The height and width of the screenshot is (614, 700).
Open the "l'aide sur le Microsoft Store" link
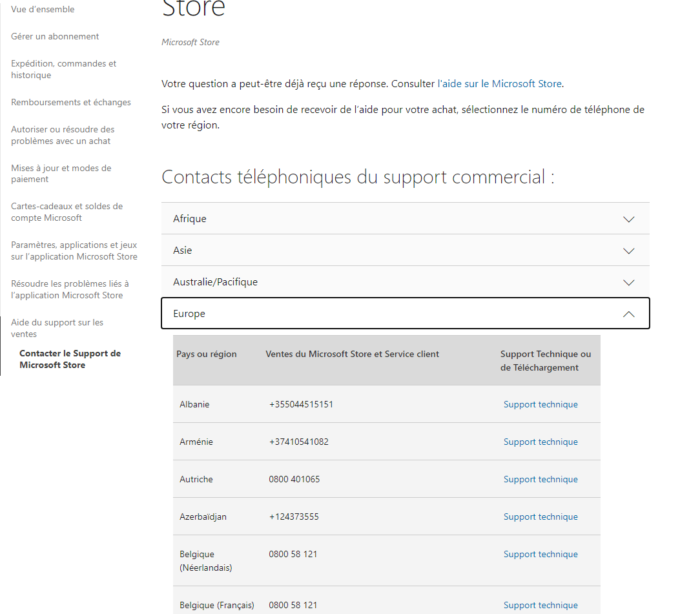(500, 84)
